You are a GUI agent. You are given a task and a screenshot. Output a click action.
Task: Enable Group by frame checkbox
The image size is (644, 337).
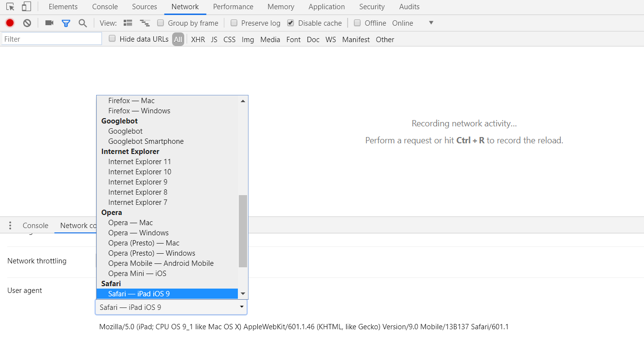161,23
